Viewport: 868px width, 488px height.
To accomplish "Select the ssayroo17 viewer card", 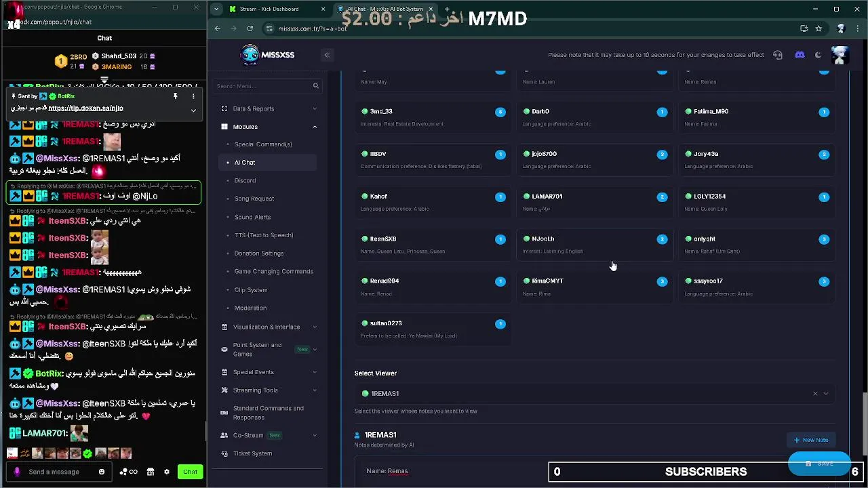I will coord(757,287).
